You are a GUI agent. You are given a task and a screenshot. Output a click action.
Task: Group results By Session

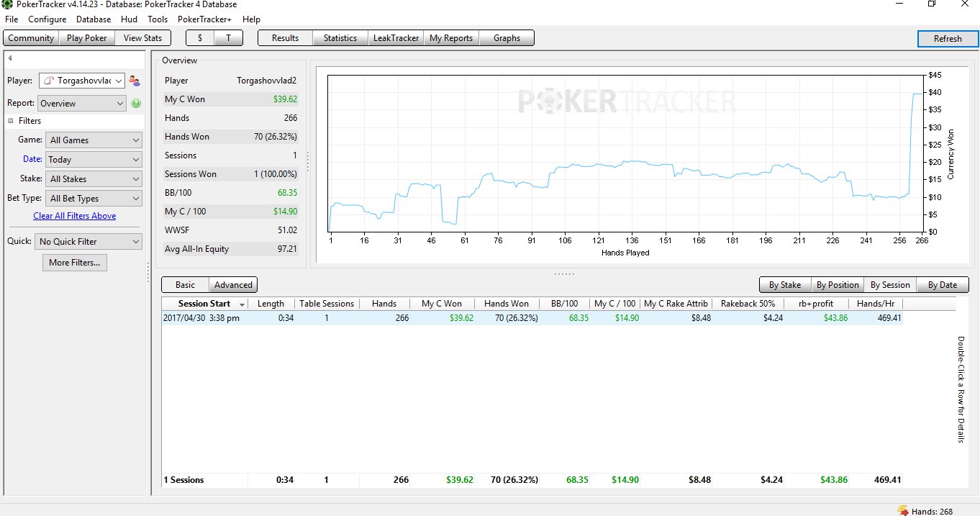pos(890,285)
